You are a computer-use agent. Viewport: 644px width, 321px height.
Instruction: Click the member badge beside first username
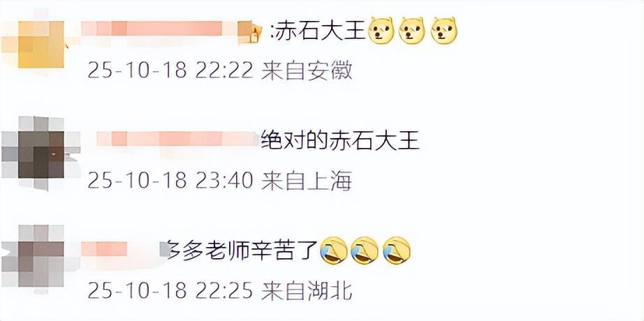click(x=250, y=32)
